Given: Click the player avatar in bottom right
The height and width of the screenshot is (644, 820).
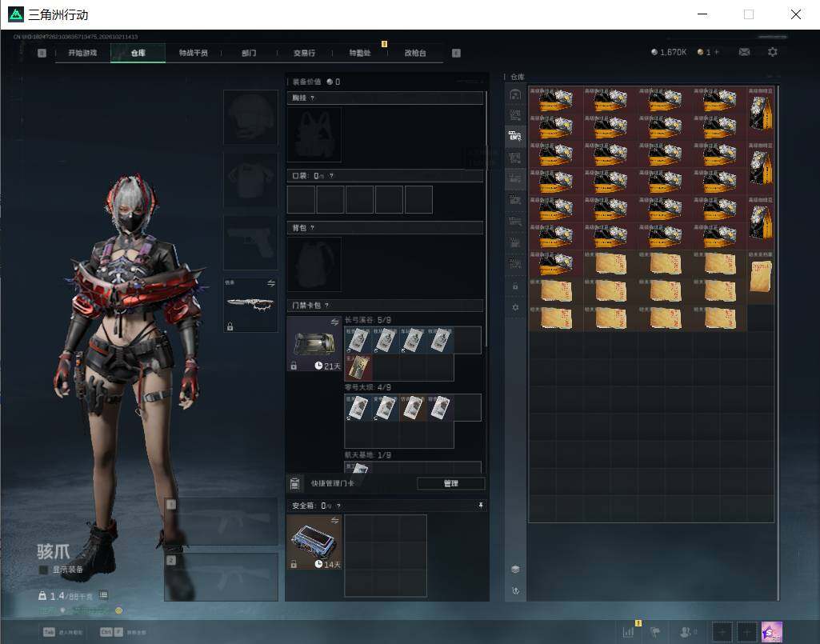Looking at the screenshot, I should [x=772, y=632].
